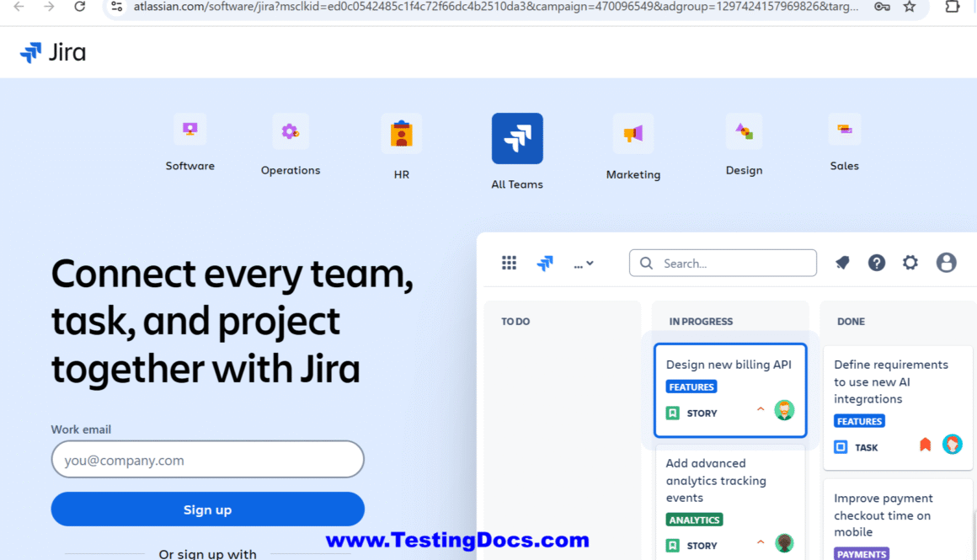Reload the page using browser refresh
Image resolution: width=977 pixels, height=560 pixels.
click(80, 7)
